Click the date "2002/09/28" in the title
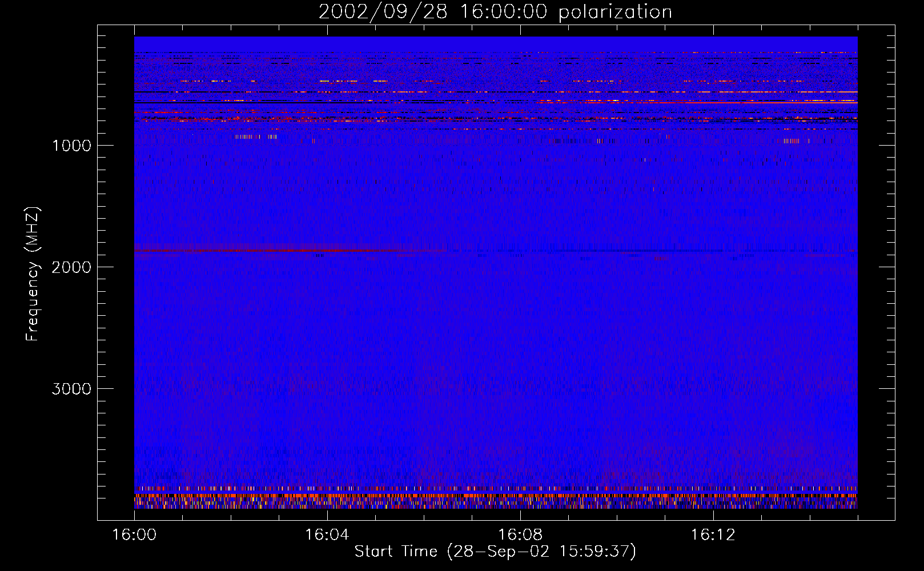 (x=382, y=11)
